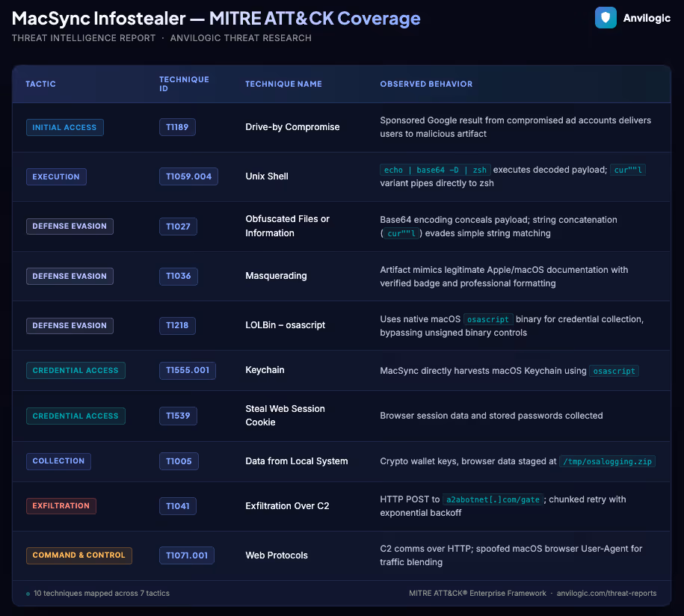
Task: Click the TECHNIQUE NAME column header
Action: click(283, 84)
